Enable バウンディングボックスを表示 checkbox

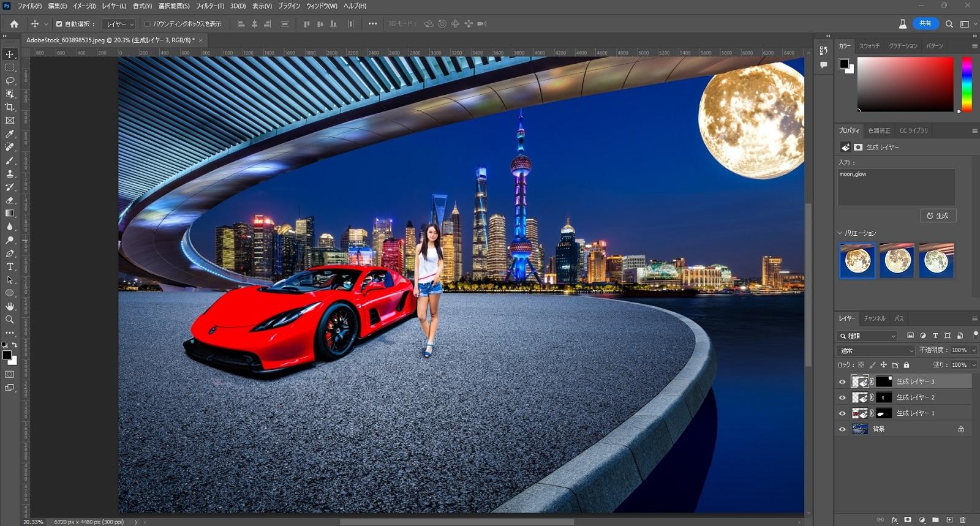pos(147,24)
